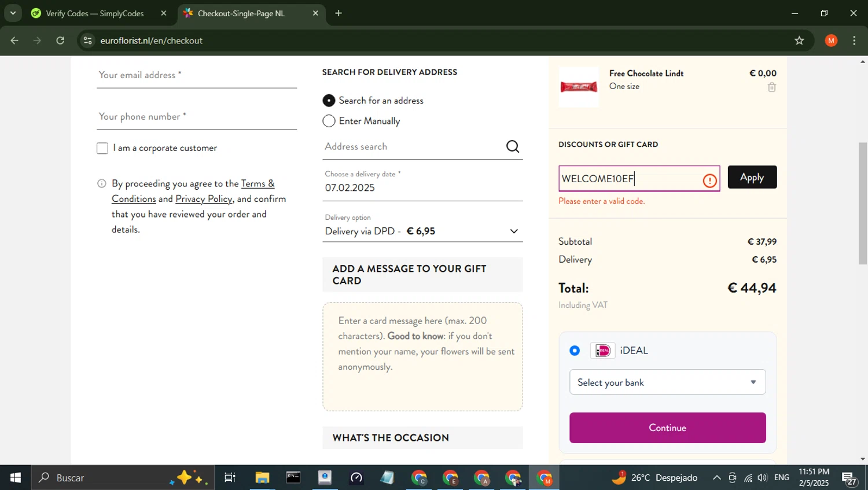Viewport: 868px width, 490px height.
Task: Click the Windows search box Buscar
Action: click(122, 478)
